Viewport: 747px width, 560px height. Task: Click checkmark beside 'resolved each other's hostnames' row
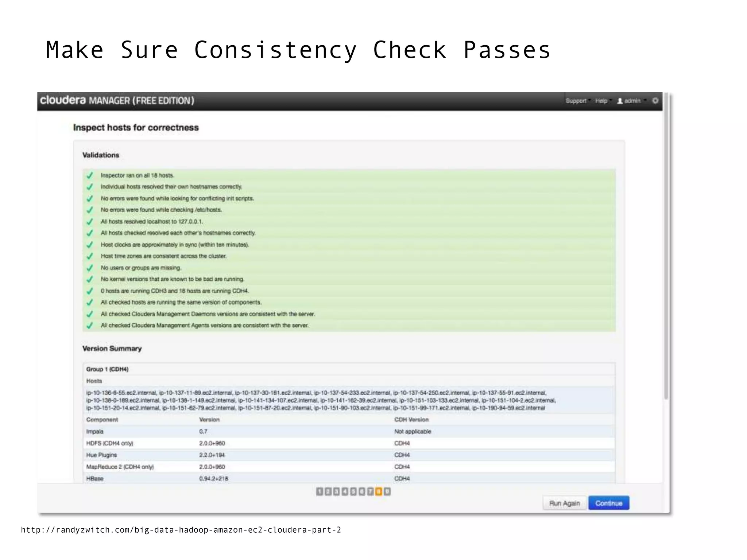(x=90, y=233)
